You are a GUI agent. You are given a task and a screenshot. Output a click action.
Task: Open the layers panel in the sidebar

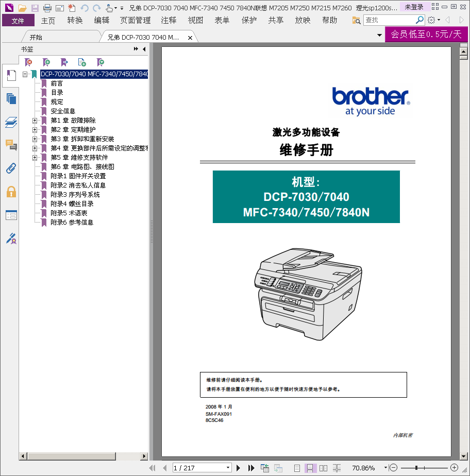11,122
